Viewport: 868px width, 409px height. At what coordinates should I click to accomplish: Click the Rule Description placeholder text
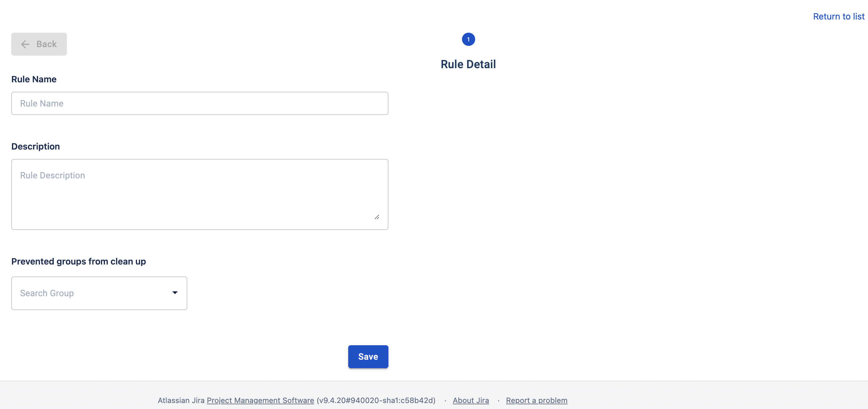tap(52, 176)
